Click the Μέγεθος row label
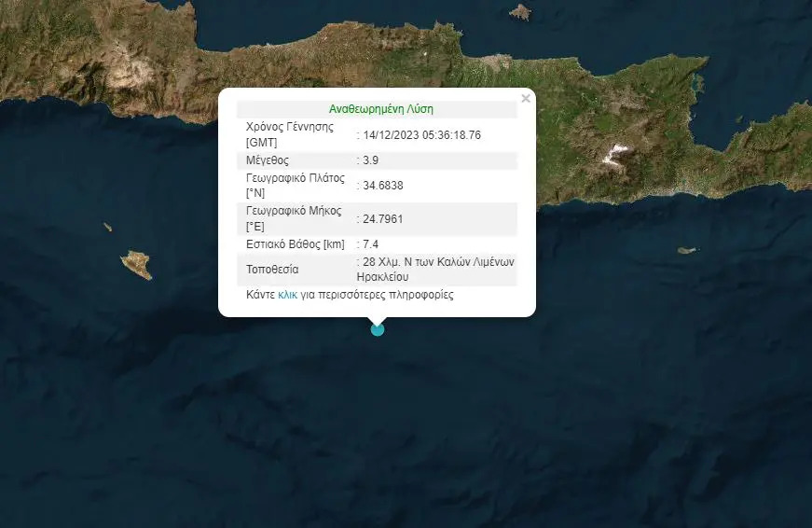812x528 pixels. 267,160
